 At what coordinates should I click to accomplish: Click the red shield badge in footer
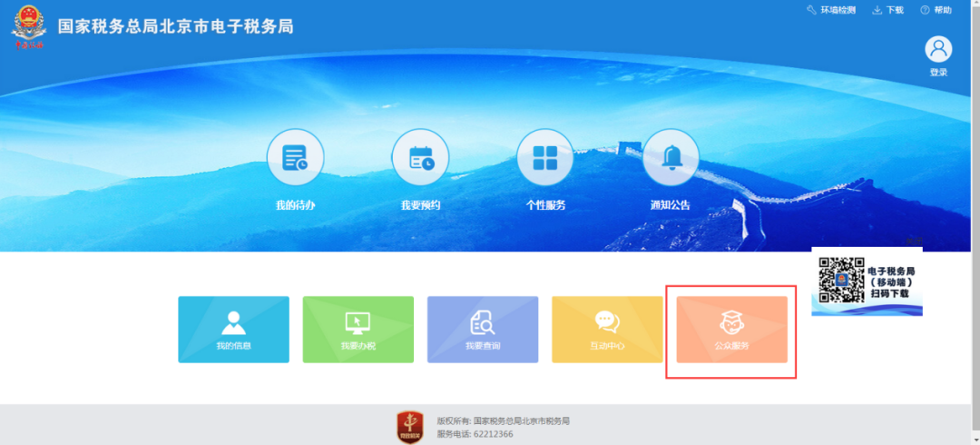[410, 428]
